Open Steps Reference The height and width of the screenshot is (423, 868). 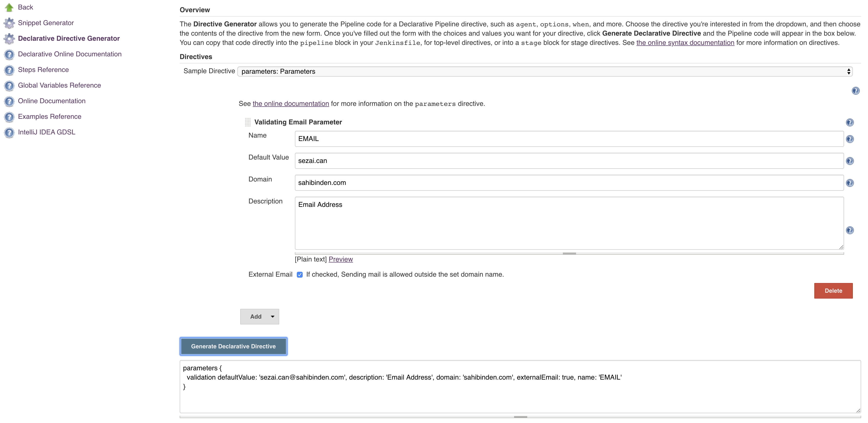[x=43, y=70]
